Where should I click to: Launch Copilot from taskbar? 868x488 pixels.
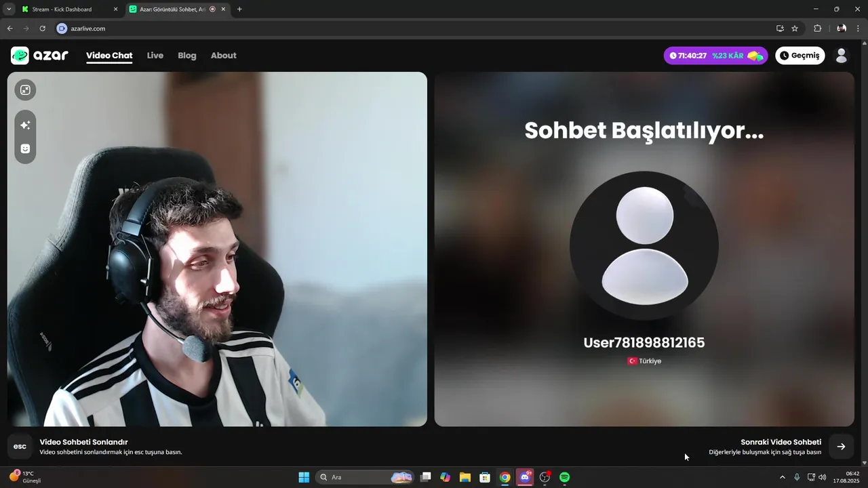click(x=445, y=477)
